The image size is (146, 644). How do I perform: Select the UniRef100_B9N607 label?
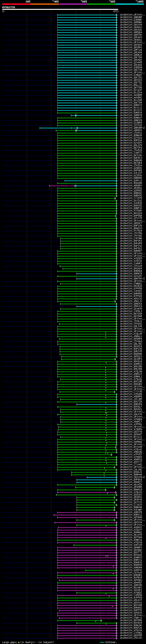pyautogui.click(x=131, y=118)
